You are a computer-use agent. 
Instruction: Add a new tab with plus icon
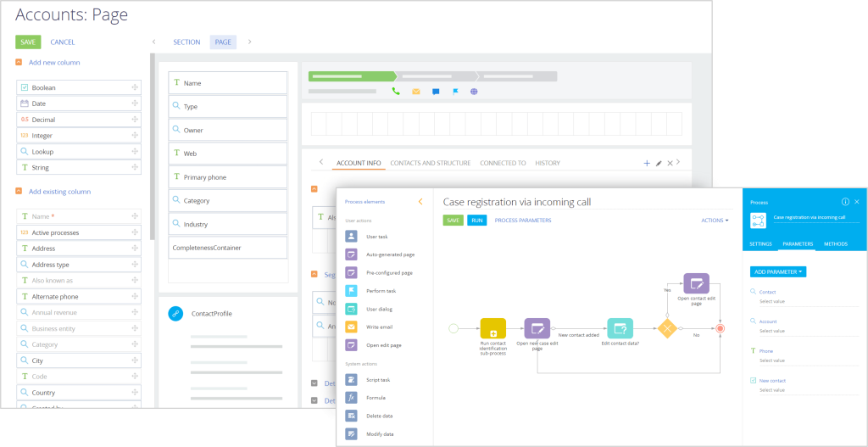(x=647, y=163)
